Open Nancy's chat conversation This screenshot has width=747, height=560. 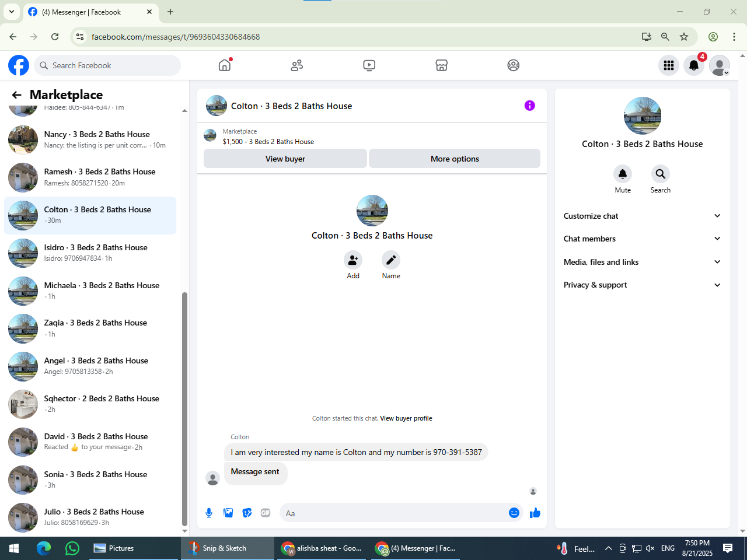click(90, 140)
